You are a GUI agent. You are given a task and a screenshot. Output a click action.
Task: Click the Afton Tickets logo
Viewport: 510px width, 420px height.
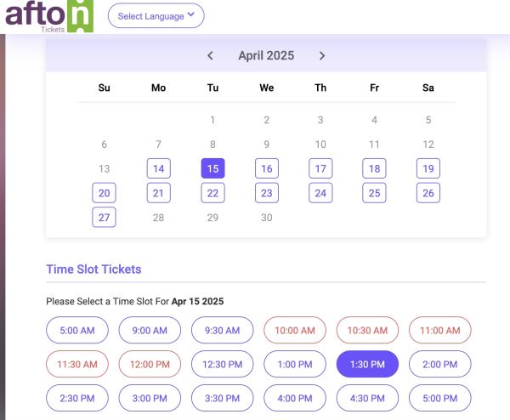[49, 16]
